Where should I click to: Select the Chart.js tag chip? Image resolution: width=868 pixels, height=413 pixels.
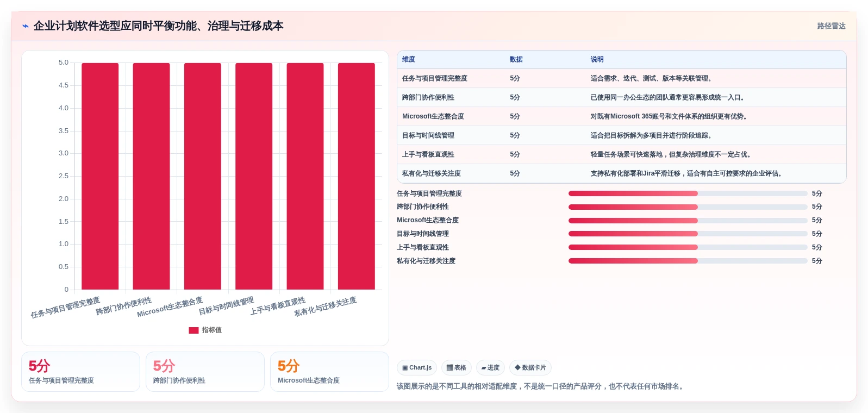pyautogui.click(x=417, y=368)
